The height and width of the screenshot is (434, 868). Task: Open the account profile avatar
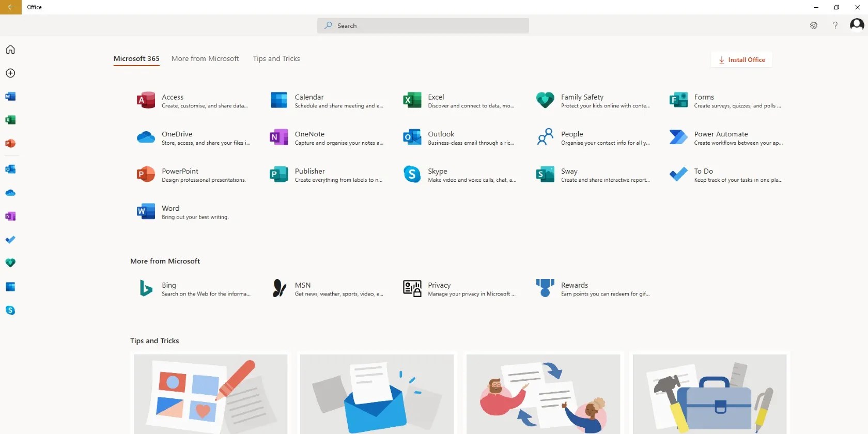tap(857, 25)
